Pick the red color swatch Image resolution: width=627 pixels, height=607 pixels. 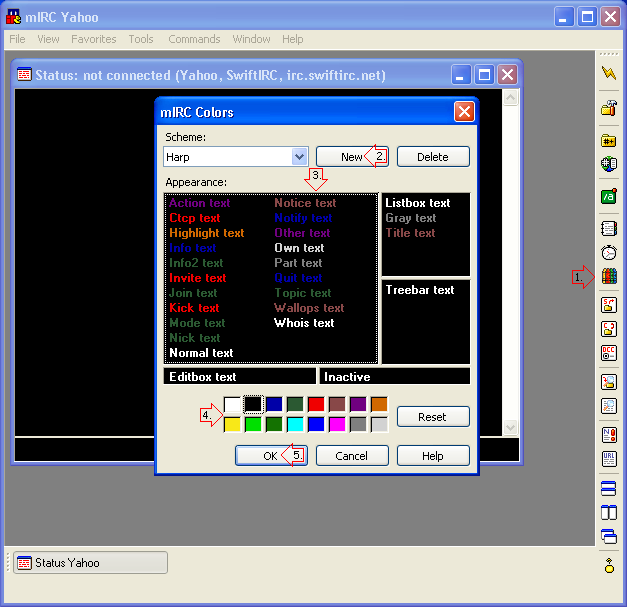316,404
